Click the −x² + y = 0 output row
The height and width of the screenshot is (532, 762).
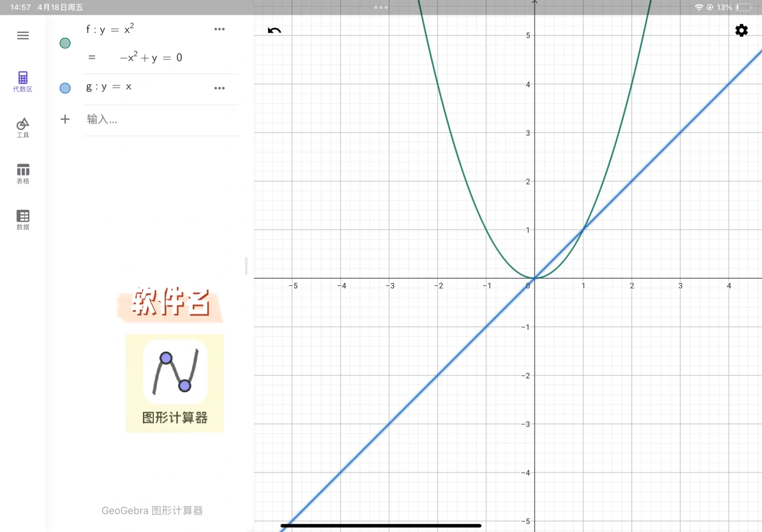tap(151, 58)
